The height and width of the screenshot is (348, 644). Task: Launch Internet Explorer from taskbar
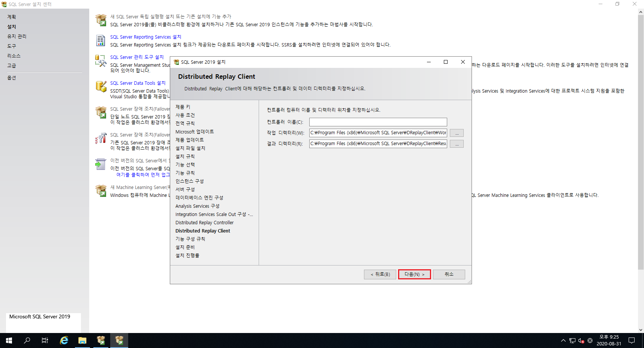coord(64,340)
